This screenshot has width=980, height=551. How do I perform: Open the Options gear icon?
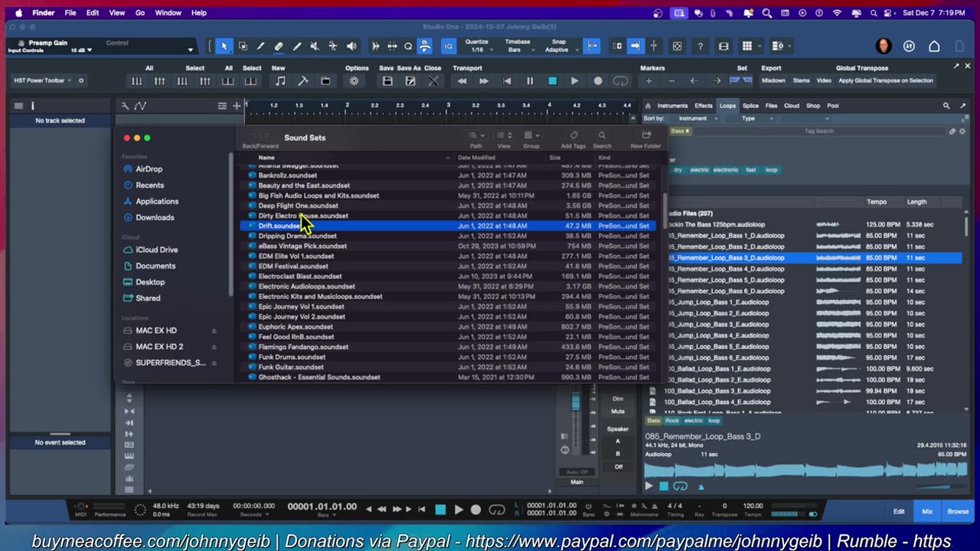[354, 80]
